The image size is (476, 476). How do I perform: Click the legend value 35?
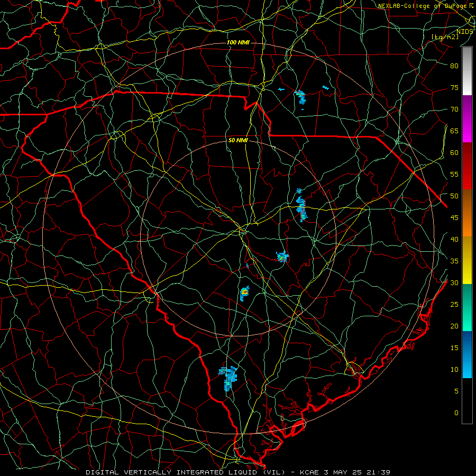454,261
